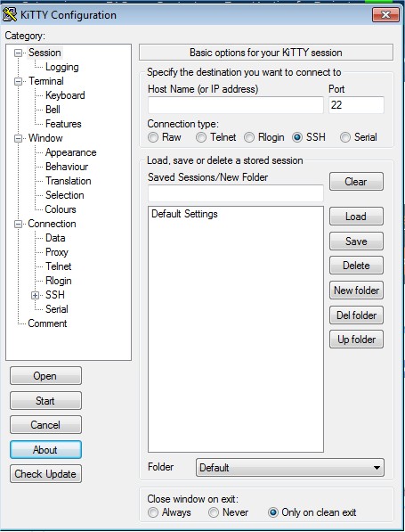Open Rlogin settings in category tree
Image resolution: width=405 pixels, height=532 pixels.
58,281
